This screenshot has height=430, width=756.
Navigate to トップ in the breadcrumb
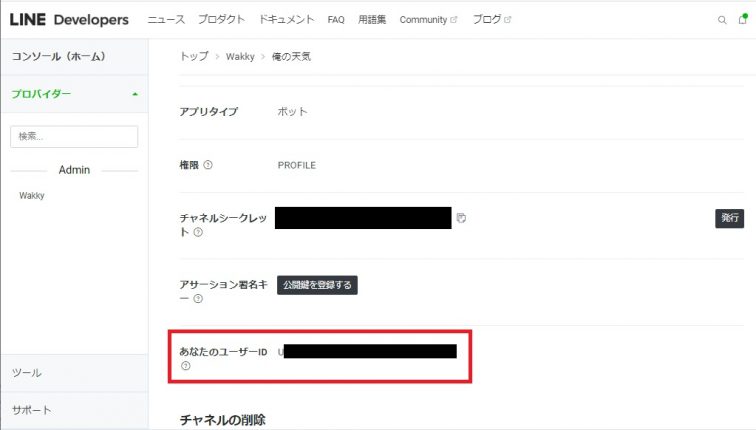pos(192,56)
